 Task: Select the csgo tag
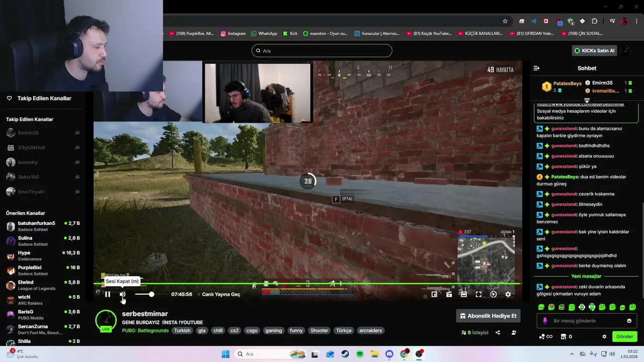(252, 330)
